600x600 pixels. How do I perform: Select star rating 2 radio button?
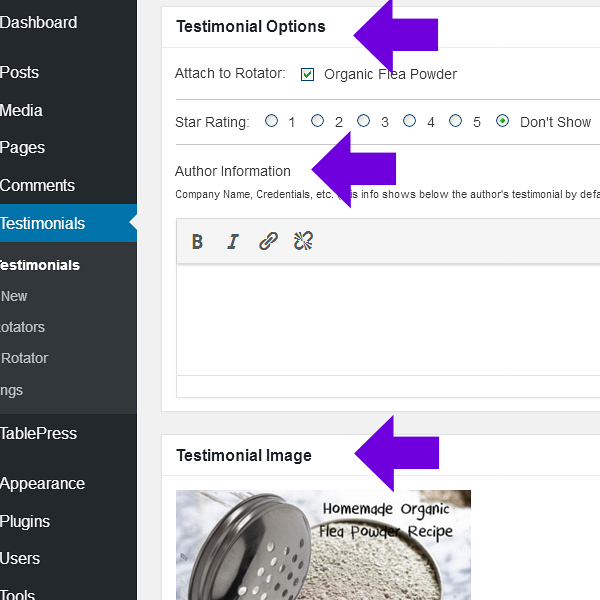pyautogui.click(x=318, y=121)
